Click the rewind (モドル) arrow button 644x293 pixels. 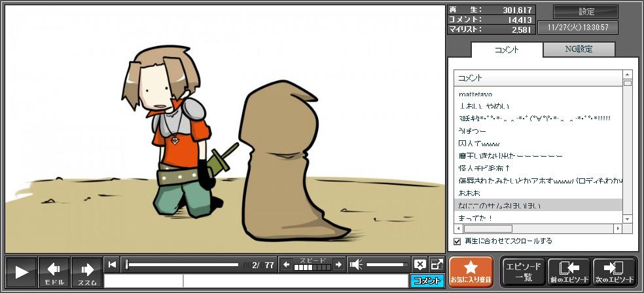pyautogui.click(x=54, y=272)
